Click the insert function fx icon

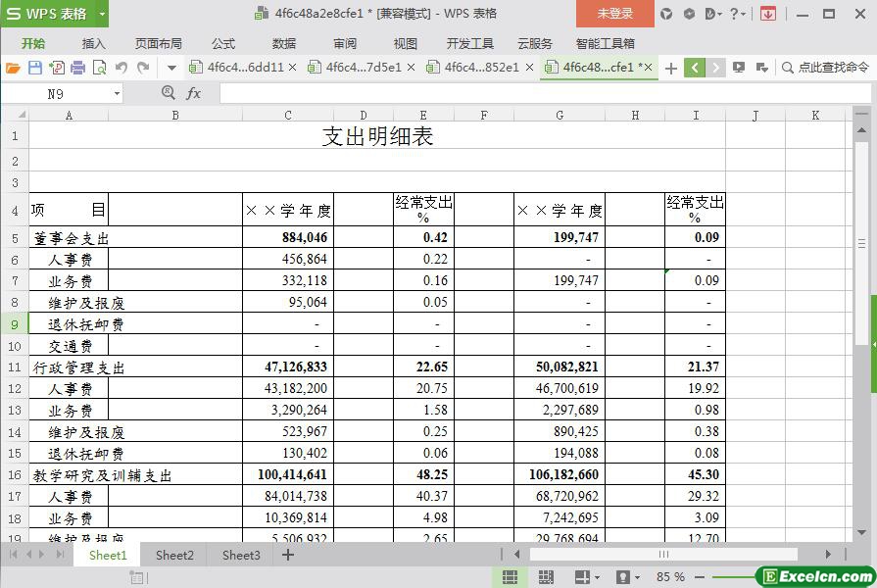pyautogui.click(x=194, y=93)
